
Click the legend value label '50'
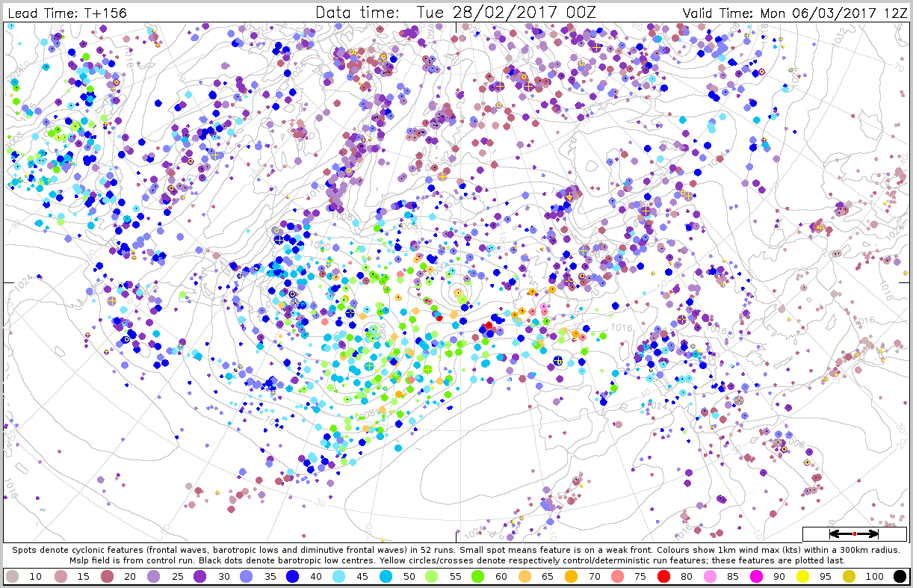(x=409, y=577)
